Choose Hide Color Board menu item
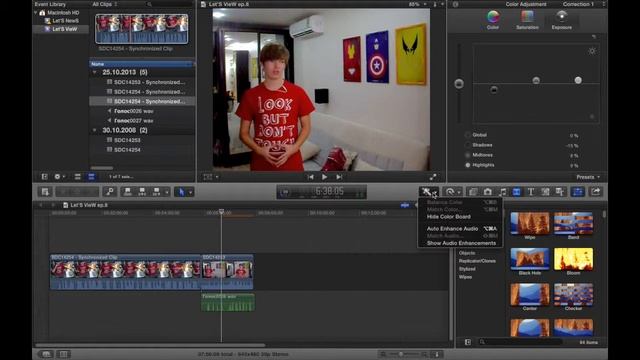The image size is (640, 360). point(449,217)
